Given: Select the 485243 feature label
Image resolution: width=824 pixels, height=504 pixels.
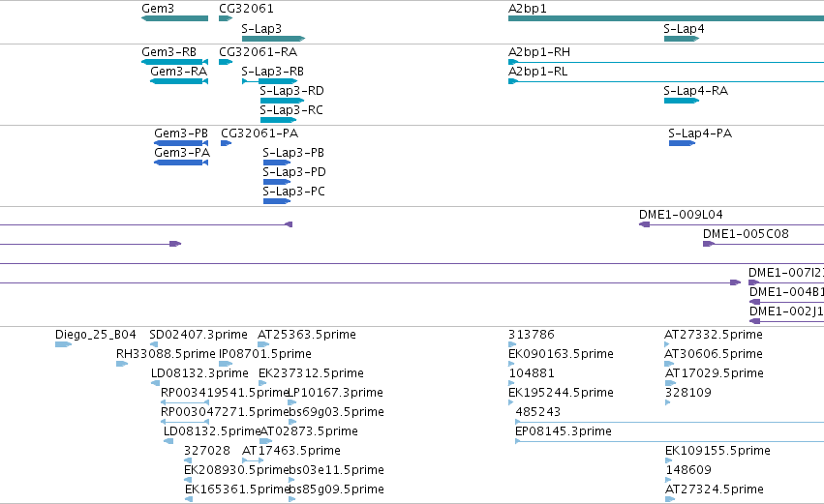Looking at the screenshot, I should [x=538, y=412].
